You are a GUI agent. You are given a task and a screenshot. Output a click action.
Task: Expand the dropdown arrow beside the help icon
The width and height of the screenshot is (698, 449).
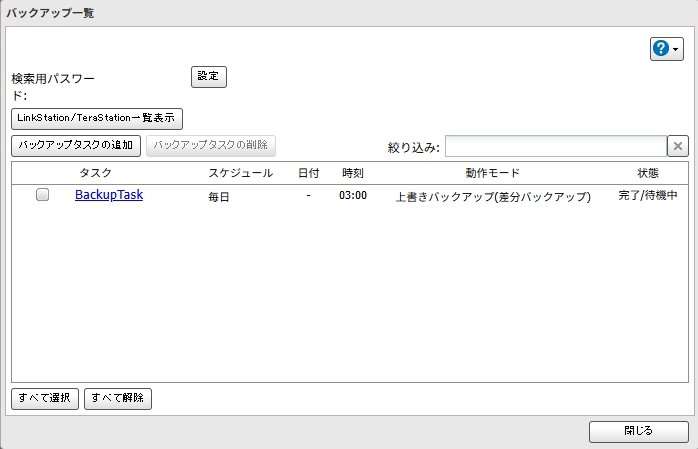coord(676,50)
